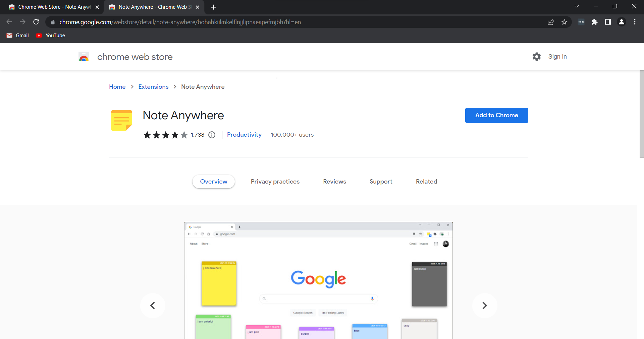This screenshot has height=339, width=644.
Task: Open the Productivity category link
Action: point(244,135)
